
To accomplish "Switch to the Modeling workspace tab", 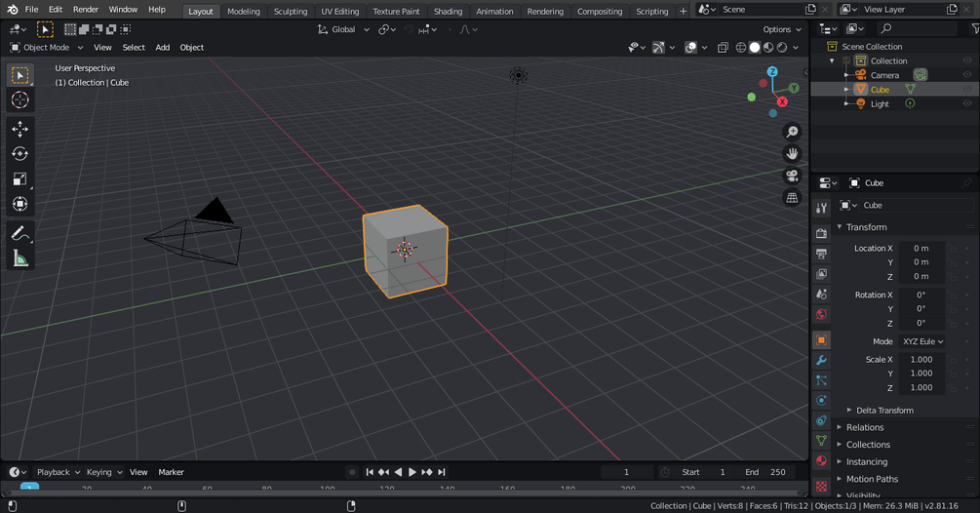I will pyautogui.click(x=244, y=12).
